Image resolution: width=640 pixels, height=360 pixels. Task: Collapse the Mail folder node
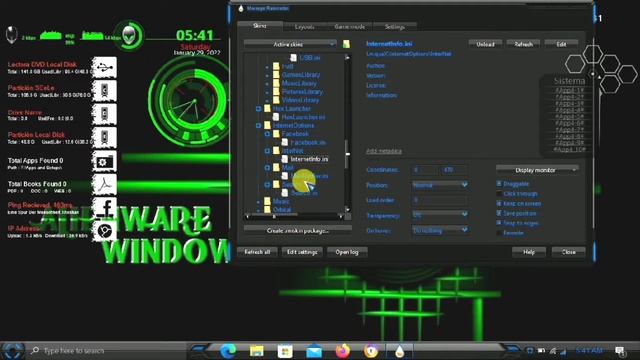(267, 168)
